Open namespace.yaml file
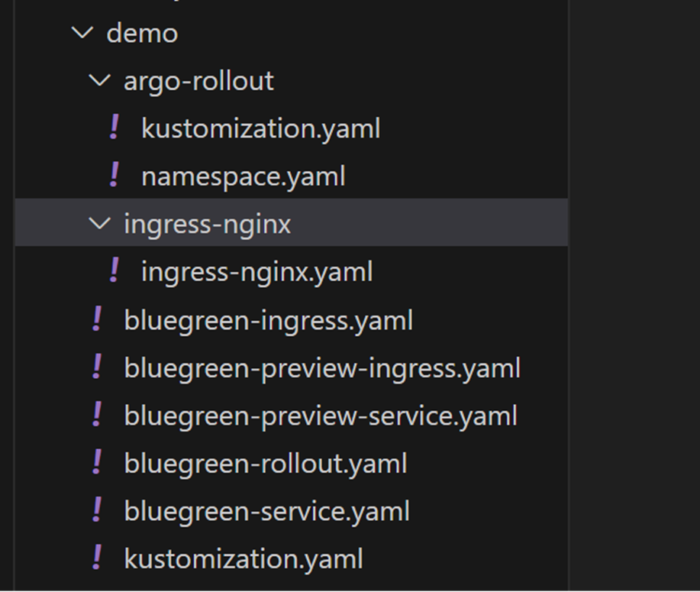Image resolution: width=700 pixels, height=592 pixels. tap(243, 176)
